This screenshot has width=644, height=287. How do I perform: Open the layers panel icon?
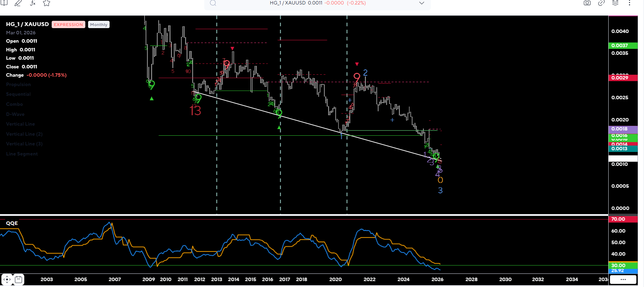coord(615,3)
